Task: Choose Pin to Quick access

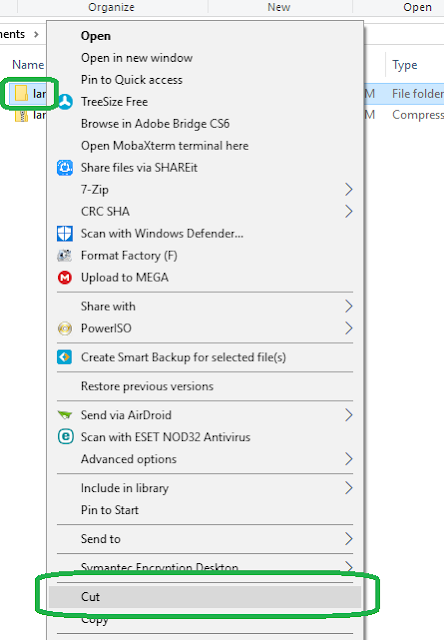Action: click(x=131, y=80)
